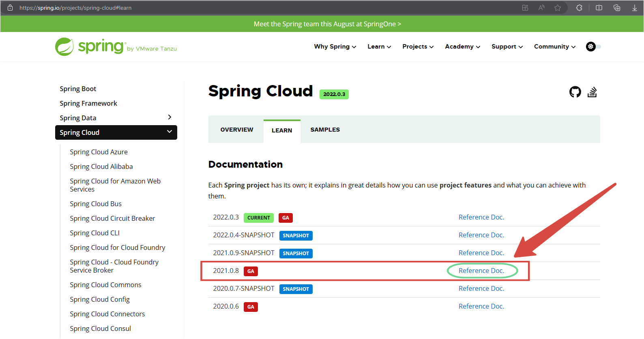Open Spring Cloud Commons project

click(105, 285)
